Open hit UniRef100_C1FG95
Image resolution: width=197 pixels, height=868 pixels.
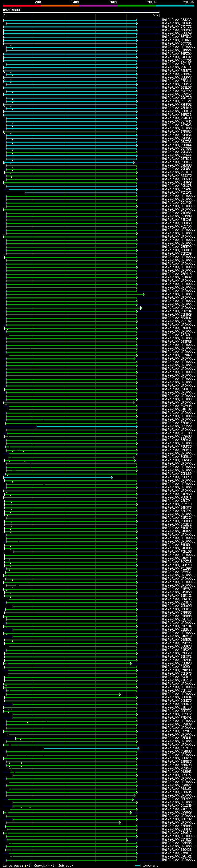[x=176, y=23]
